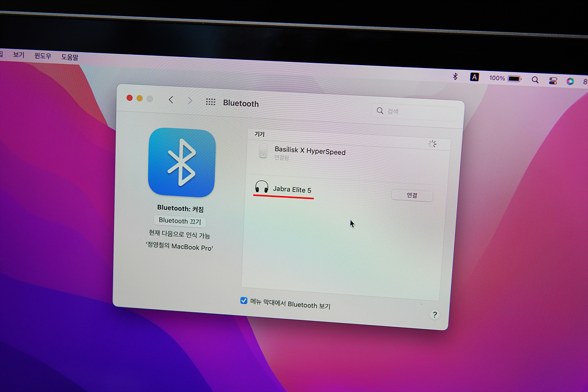Click the battery 100% indicator

click(x=505, y=78)
